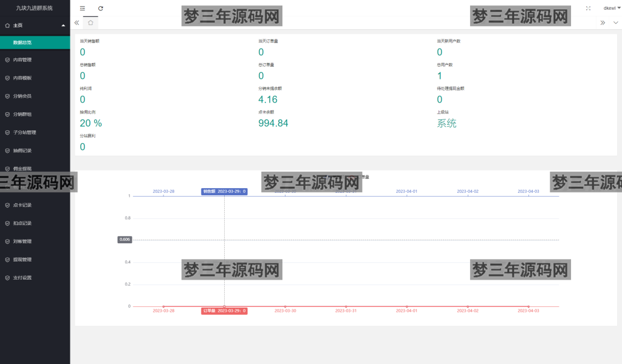The image size is (622, 364).
Task: Click the shield icon beside 点卡记录
Action: point(7,205)
